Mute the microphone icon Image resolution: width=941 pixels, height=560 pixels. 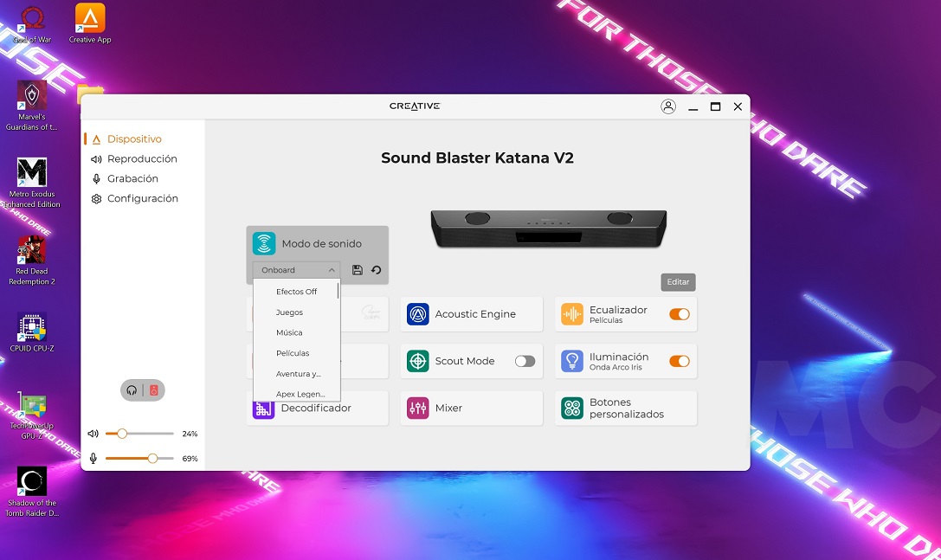click(93, 458)
